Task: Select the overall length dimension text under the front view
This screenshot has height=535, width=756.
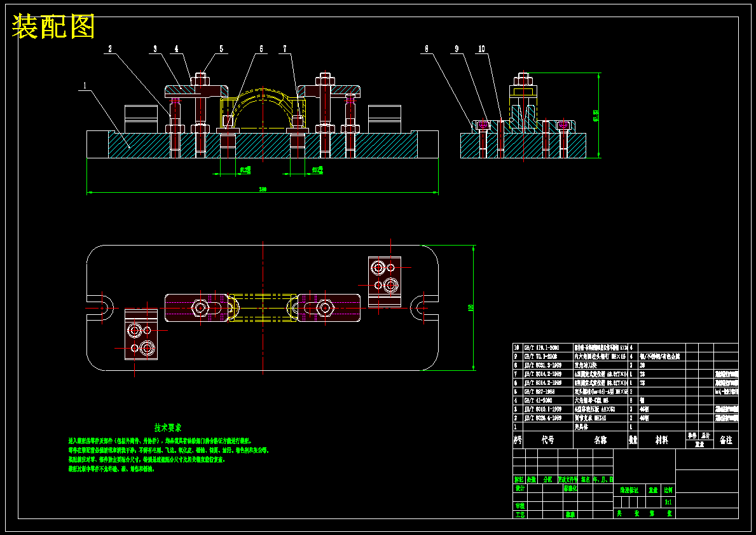Action: pos(263,190)
